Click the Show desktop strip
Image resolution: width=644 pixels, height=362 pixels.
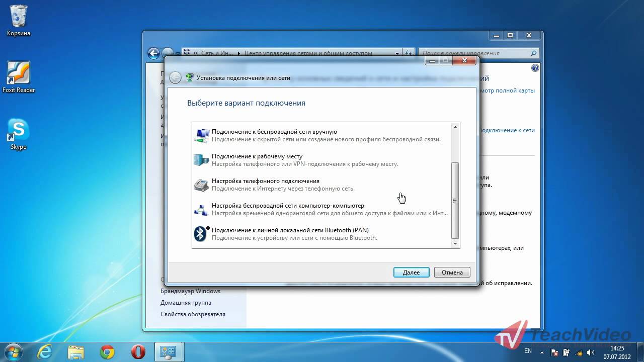tap(640, 352)
